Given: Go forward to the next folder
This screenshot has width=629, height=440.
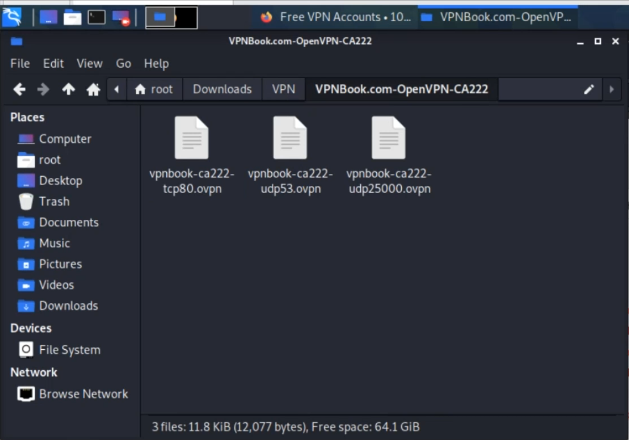Looking at the screenshot, I should [x=43, y=89].
